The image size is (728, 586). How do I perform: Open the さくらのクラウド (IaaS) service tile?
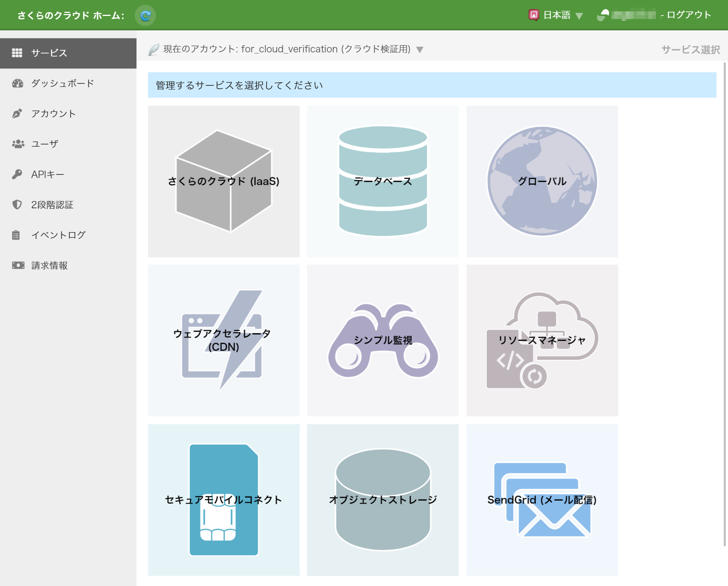(x=224, y=181)
